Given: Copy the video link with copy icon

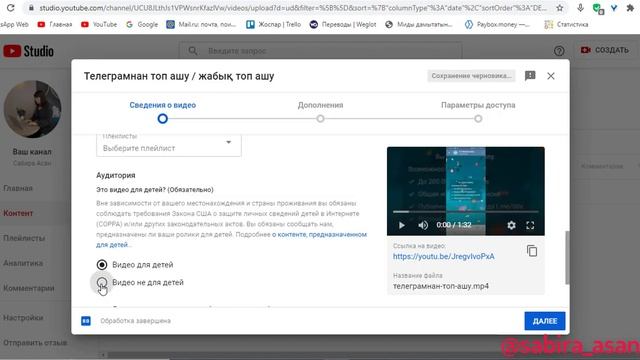Looking at the screenshot, I should click(x=532, y=251).
